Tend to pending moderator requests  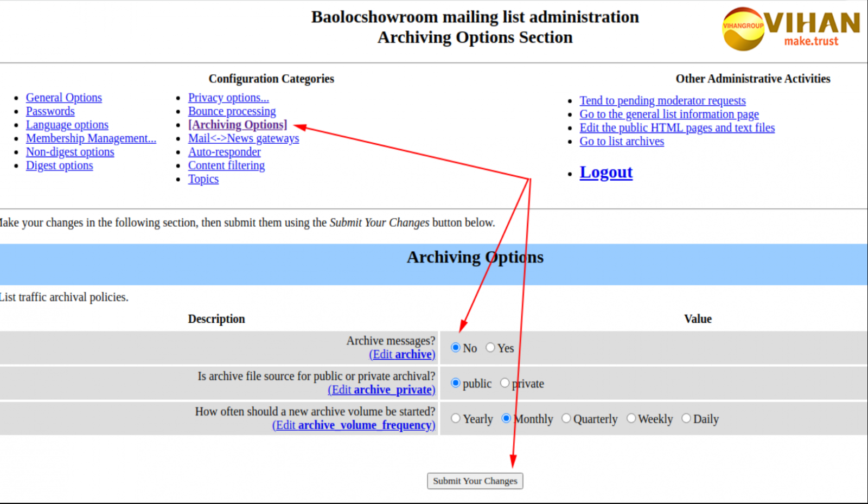point(662,101)
